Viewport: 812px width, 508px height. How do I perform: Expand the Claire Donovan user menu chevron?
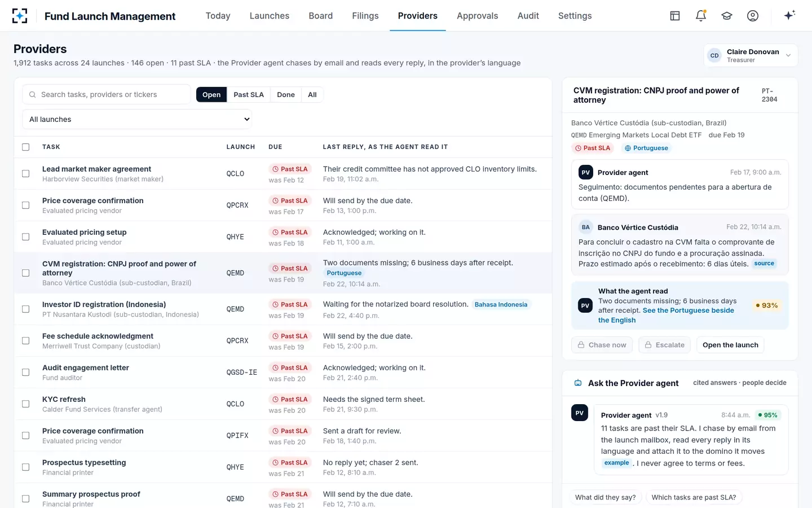pos(788,55)
